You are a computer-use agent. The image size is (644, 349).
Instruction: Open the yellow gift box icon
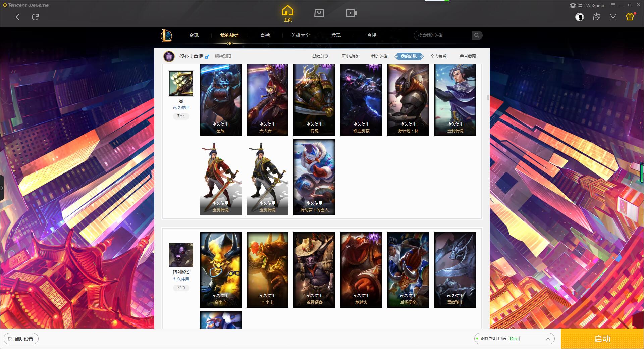click(630, 17)
